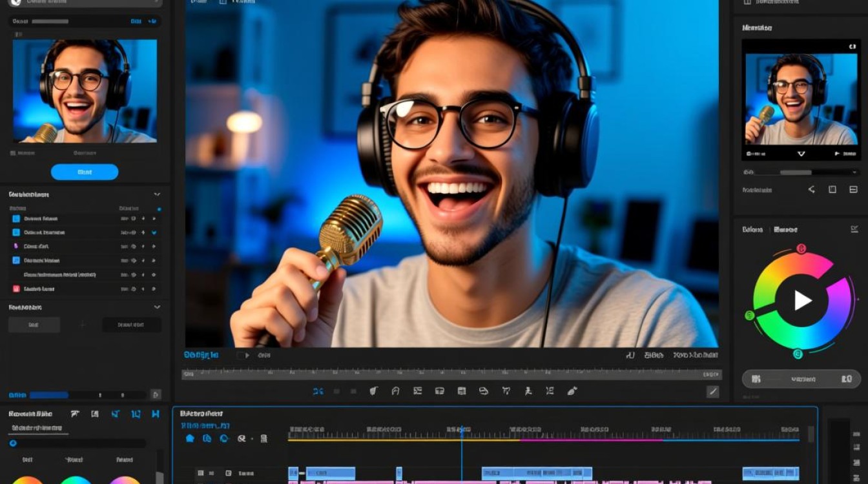Select the list row with the purple icon
This screenshot has height=484, width=868.
click(84, 247)
